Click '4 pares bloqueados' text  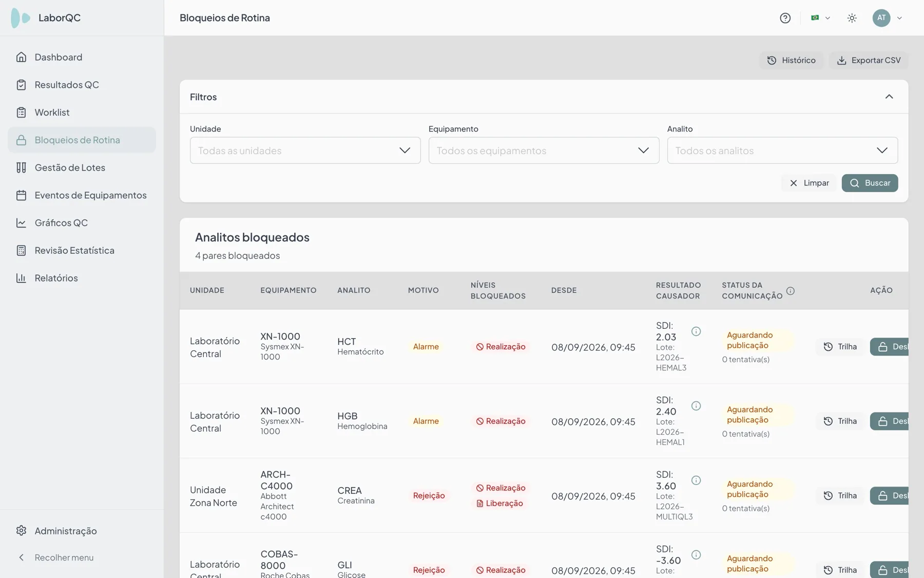pyautogui.click(x=237, y=256)
